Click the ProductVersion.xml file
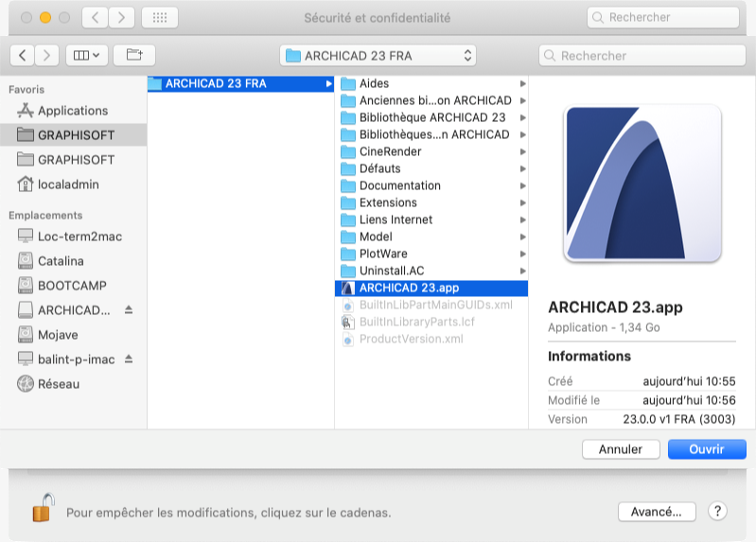Viewport: 756px width, 542px height. pyautogui.click(x=431, y=339)
